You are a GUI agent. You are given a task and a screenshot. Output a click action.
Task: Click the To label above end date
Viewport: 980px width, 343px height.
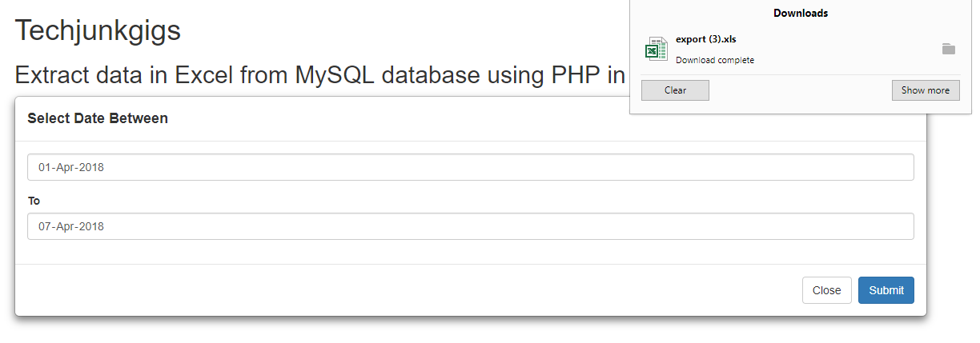(34, 201)
